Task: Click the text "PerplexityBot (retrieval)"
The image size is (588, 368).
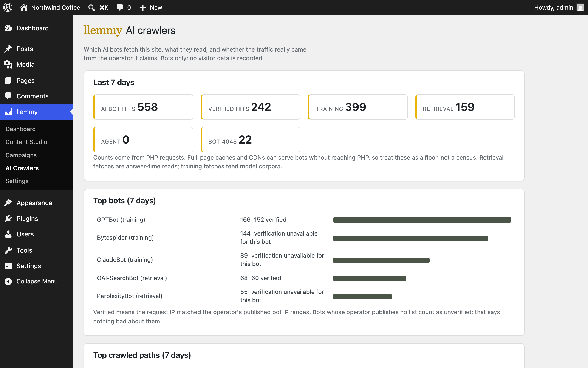Action: pos(130,296)
